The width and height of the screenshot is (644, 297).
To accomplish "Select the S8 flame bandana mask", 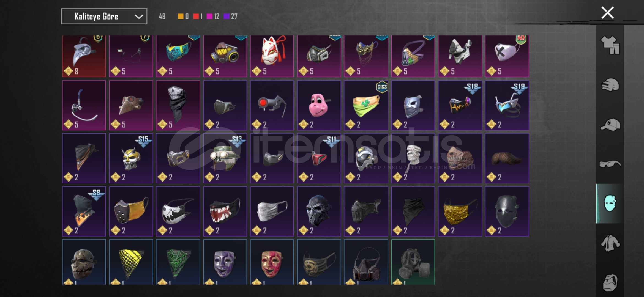I will (x=84, y=211).
